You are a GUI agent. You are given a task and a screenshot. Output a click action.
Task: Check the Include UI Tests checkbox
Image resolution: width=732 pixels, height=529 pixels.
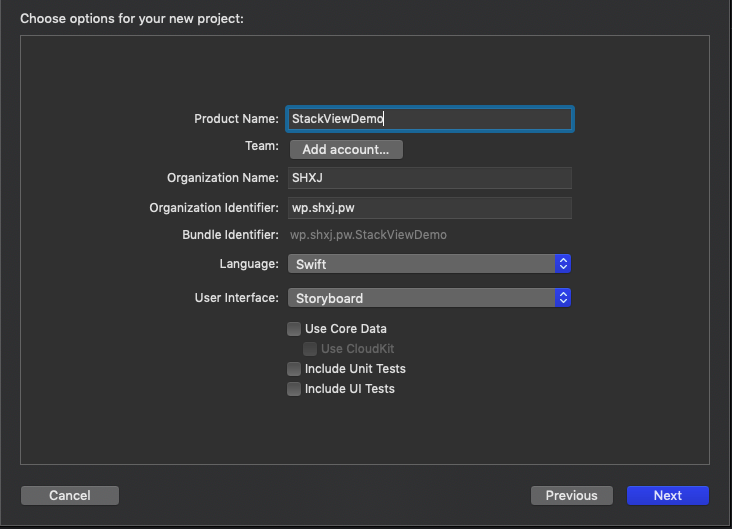tap(294, 389)
